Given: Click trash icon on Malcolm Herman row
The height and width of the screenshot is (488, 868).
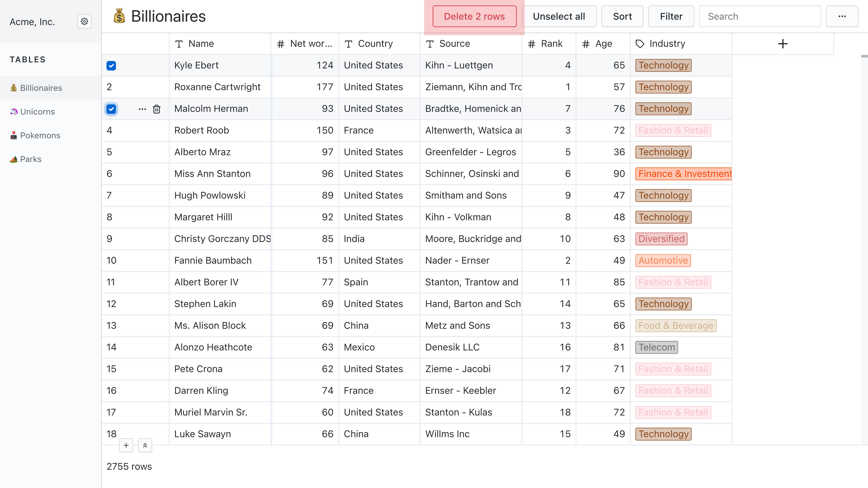Looking at the screenshot, I should [x=157, y=109].
